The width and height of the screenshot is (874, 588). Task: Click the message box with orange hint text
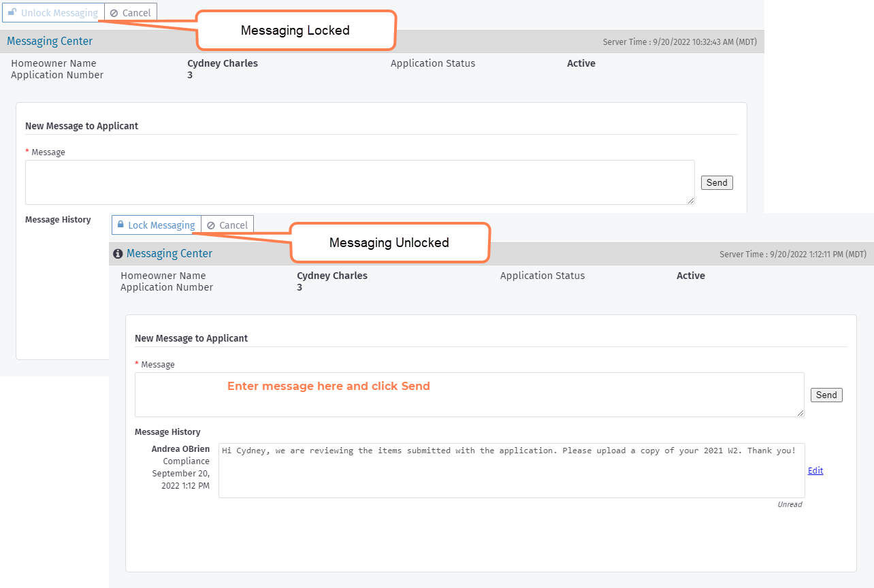coord(469,395)
